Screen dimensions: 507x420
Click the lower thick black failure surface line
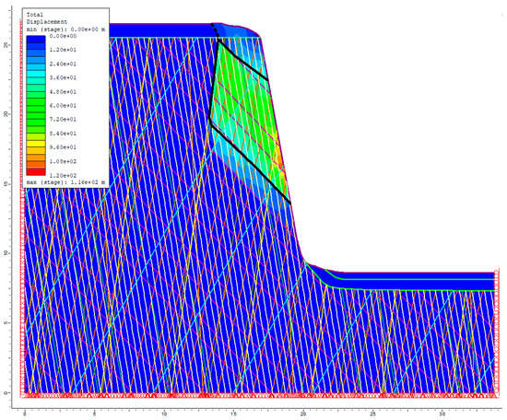point(250,163)
